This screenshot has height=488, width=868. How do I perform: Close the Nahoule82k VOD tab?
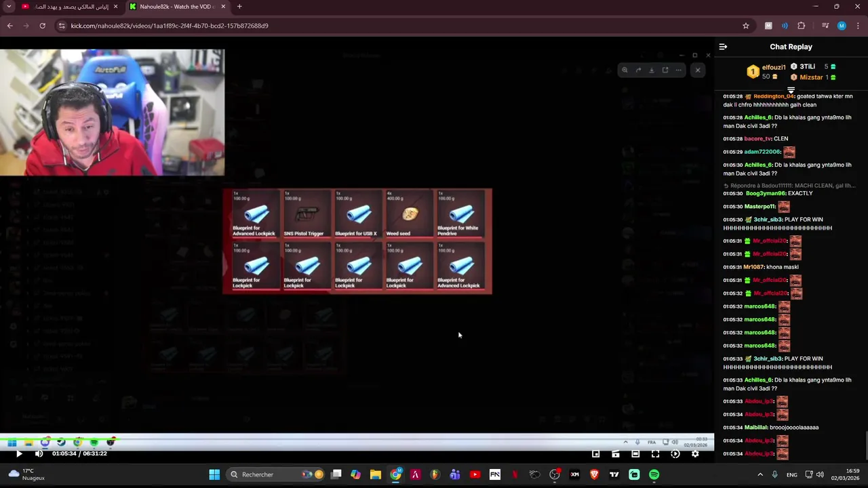point(223,7)
